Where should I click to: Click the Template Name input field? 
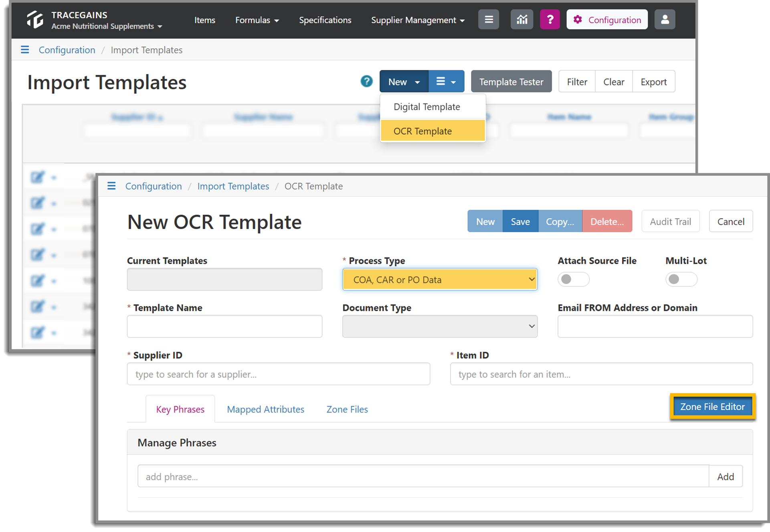(224, 326)
